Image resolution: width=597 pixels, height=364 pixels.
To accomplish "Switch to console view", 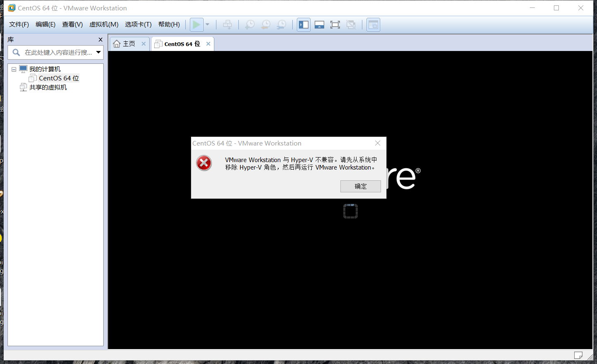I will 373,24.
